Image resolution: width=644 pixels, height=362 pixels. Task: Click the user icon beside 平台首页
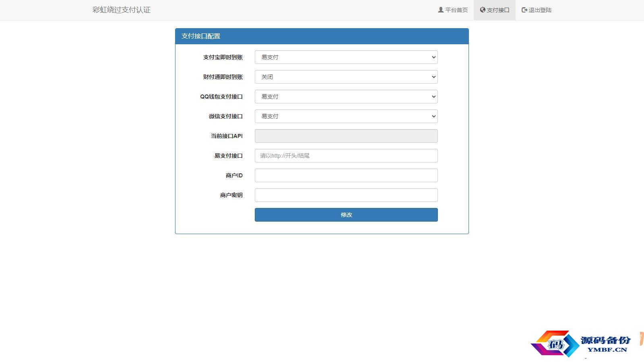pyautogui.click(x=441, y=10)
